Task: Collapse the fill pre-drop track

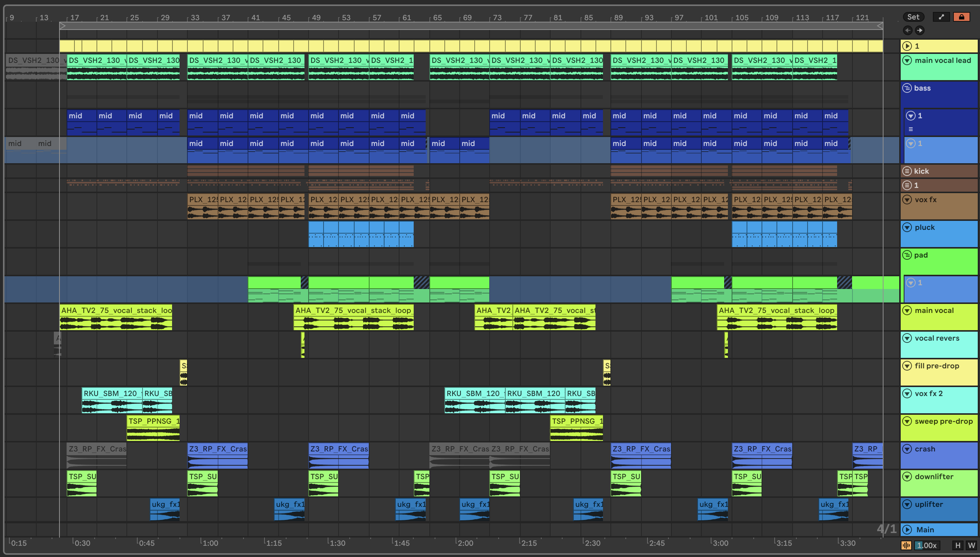Action: (907, 366)
